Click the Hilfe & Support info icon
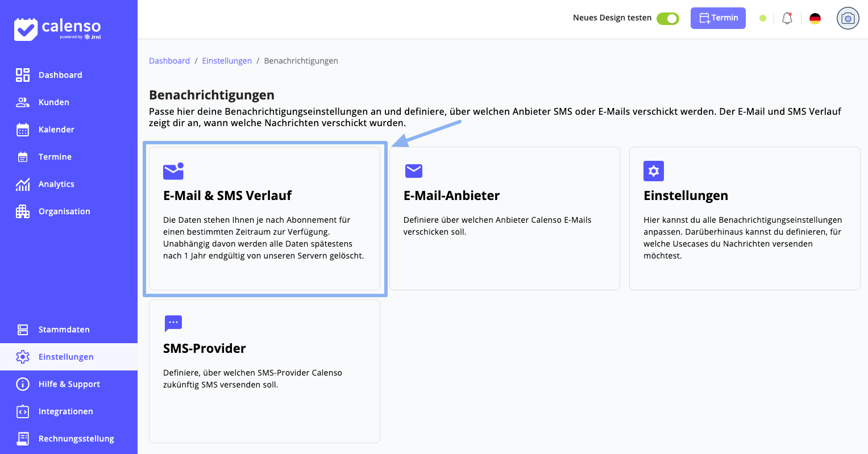This screenshot has height=454, width=868. click(23, 384)
